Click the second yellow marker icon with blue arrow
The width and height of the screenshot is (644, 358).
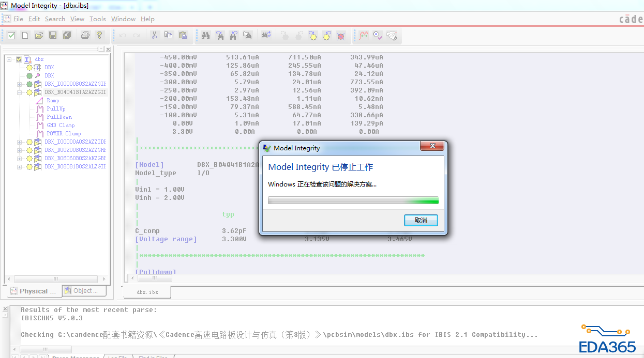326,36
